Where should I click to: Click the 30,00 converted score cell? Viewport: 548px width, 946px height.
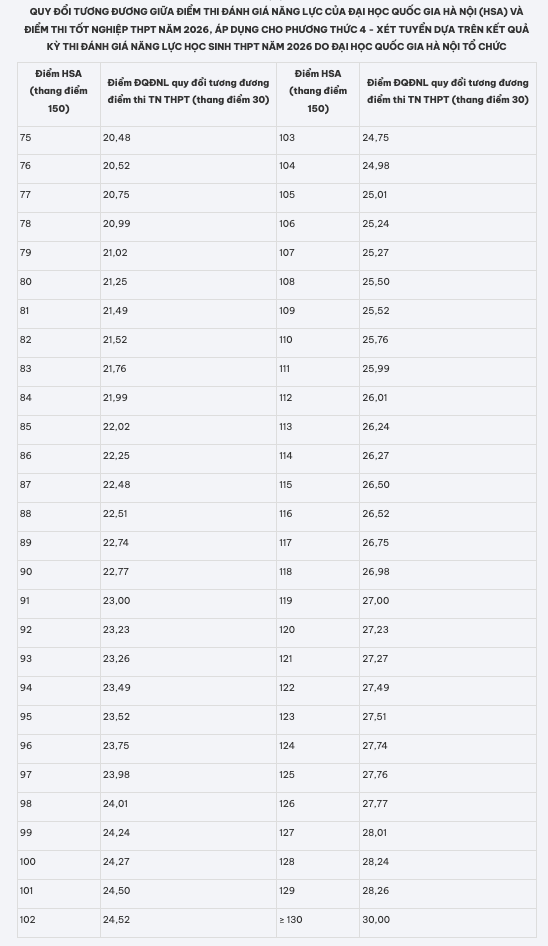pos(448,919)
